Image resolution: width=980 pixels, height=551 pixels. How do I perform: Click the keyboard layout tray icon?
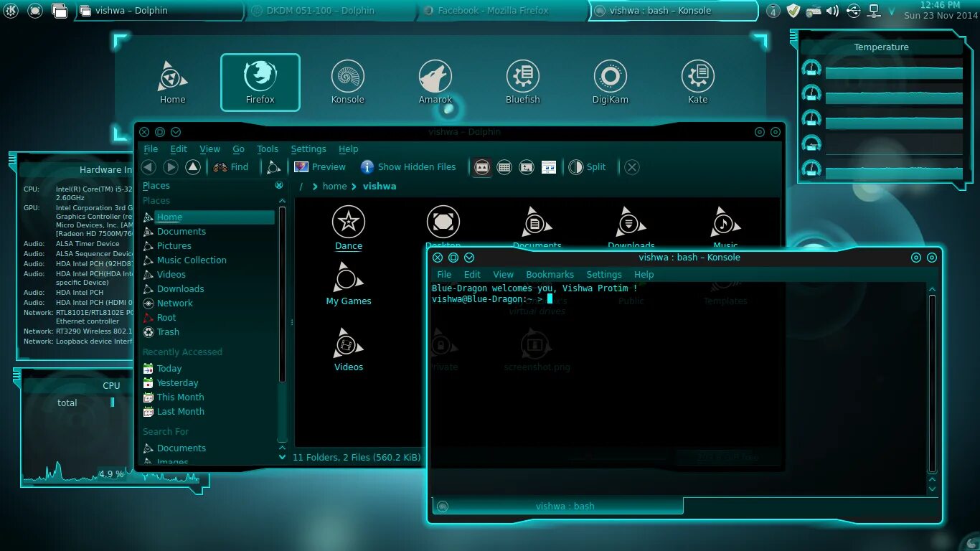pos(813,11)
